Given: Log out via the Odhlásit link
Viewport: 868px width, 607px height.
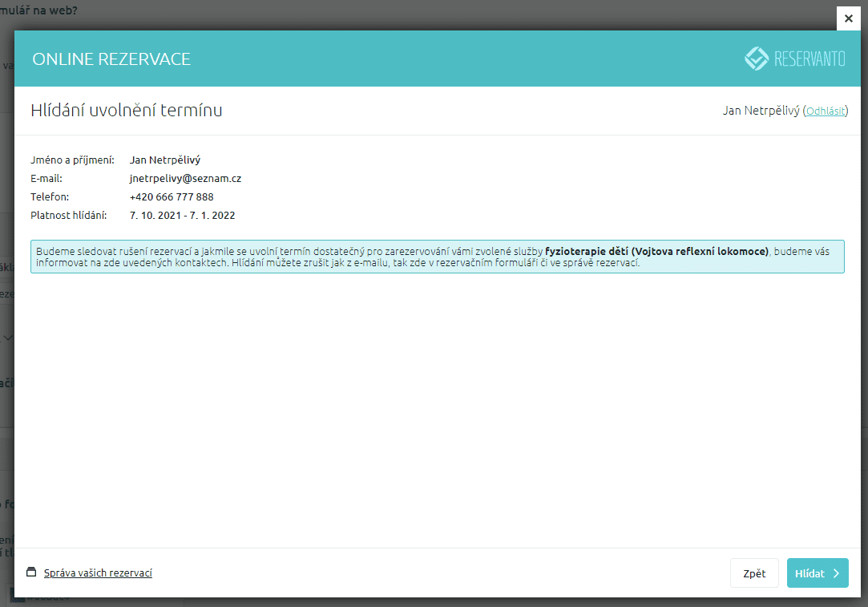Looking at the screenshot, I should point(825,111).
